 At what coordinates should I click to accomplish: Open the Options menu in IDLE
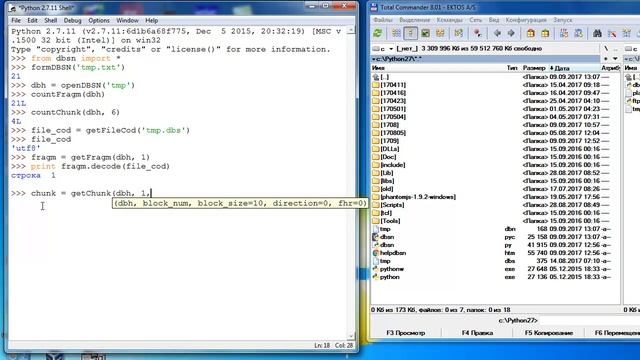(x=99, y=20)
